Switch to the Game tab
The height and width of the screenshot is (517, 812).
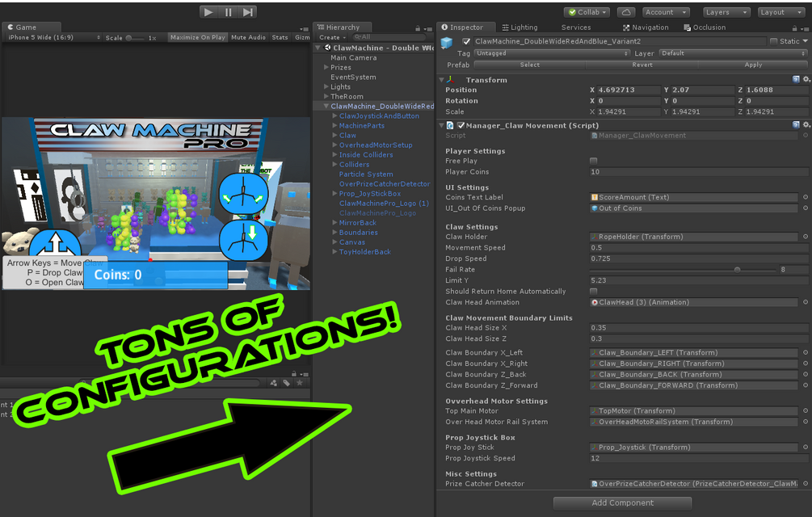pyautogui.click(x=31, y=27)
